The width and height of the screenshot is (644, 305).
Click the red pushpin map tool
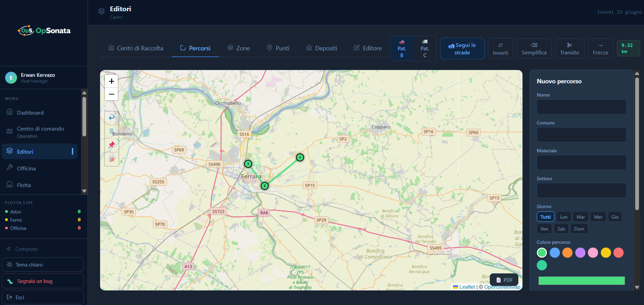click(112, 145)
